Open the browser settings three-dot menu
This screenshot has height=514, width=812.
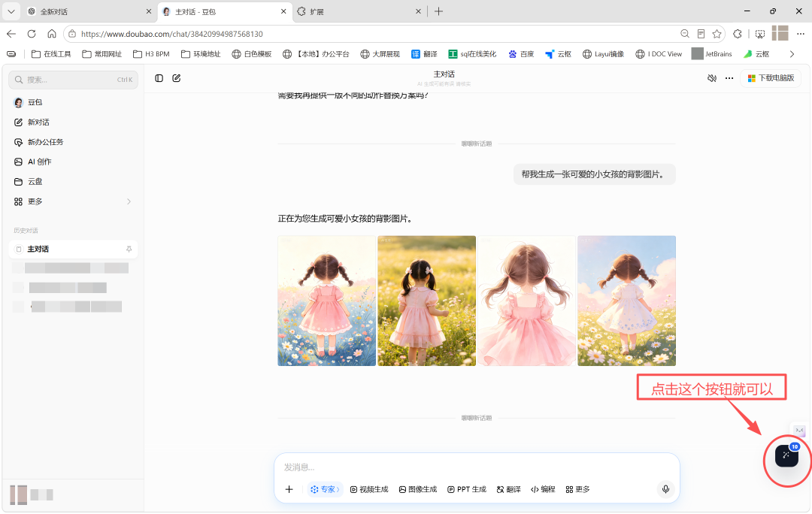tap(801, 34)
